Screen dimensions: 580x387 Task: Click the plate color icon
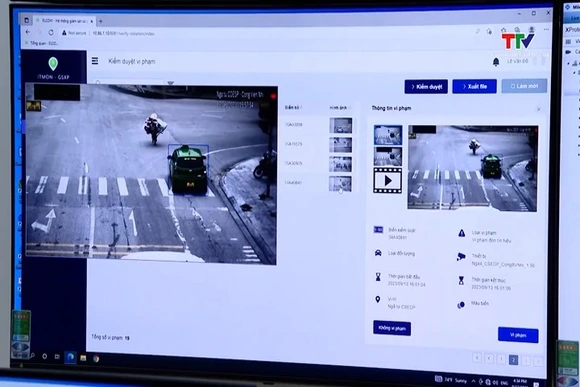[x=461, y=305]
